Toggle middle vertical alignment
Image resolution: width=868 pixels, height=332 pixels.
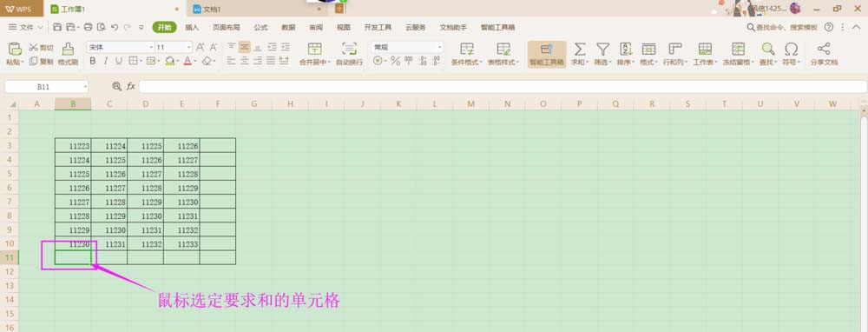tap(245, 48)
